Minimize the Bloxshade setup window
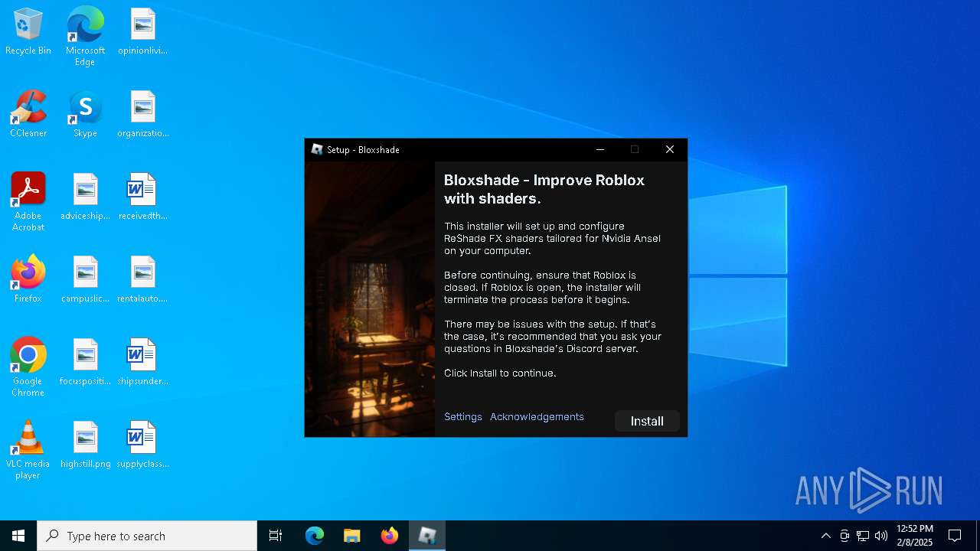 pyautogui.click(x=600, y=149)
